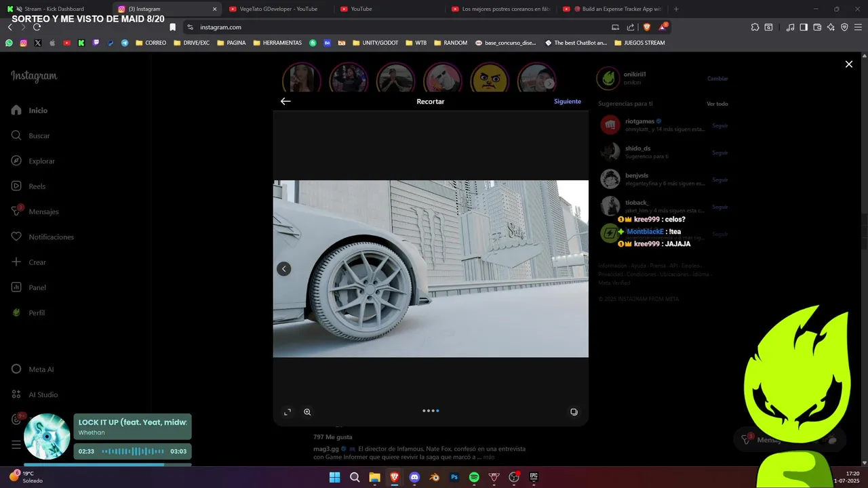This screenshot has height=488, width=868.
Task: Open Spotify from the taskbar
Action: [474, 477]
